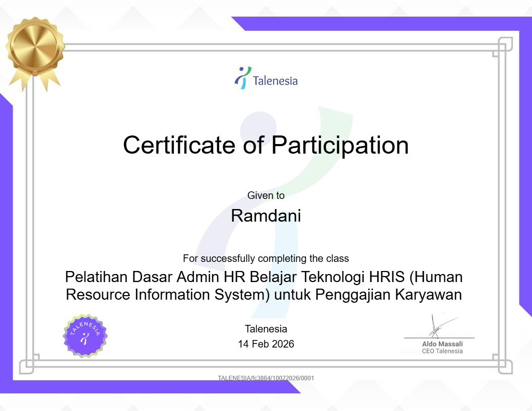Click the Aldo Massali signer name
Viewport: 532px width, 411px height.
(442, 344)
